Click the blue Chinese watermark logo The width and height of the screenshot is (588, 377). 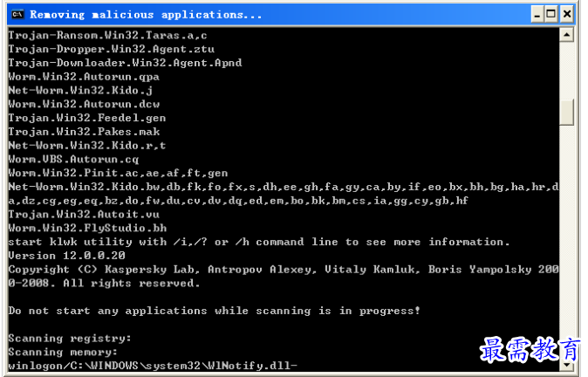(530, 350)
